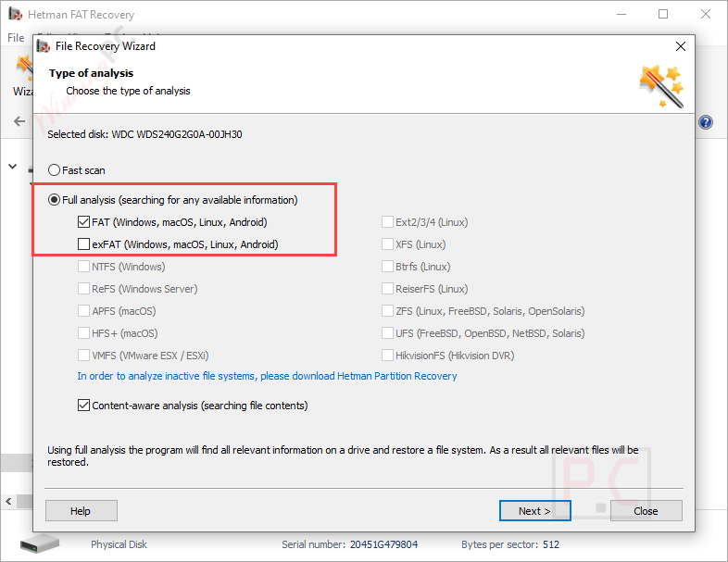Click the Next button
This screenshot has height=562, width=728.
click(534, 511)
